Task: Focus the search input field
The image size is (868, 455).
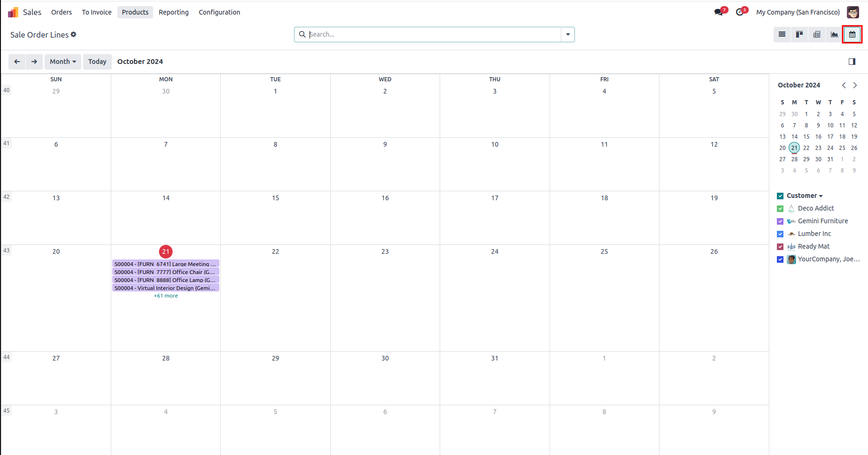Action: [x=432, y=34]
